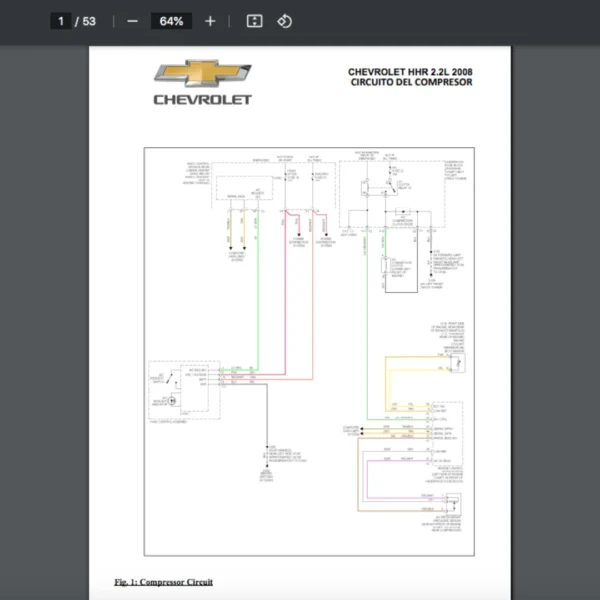
Task: Click the 'CIRCUITO DEL COMPRESOR' subtitle
Action: 411,82
